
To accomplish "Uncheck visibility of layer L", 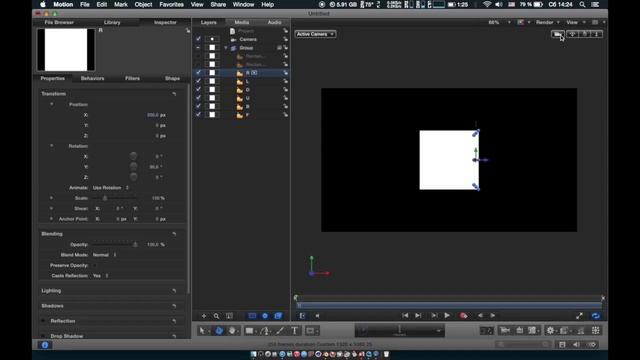I will [x=198, y=81].
